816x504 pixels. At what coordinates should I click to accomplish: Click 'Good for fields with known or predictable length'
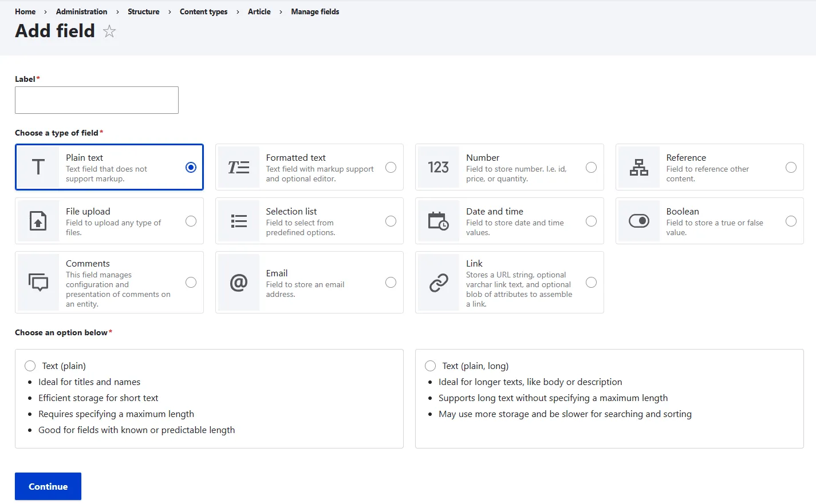pos(137,430)
